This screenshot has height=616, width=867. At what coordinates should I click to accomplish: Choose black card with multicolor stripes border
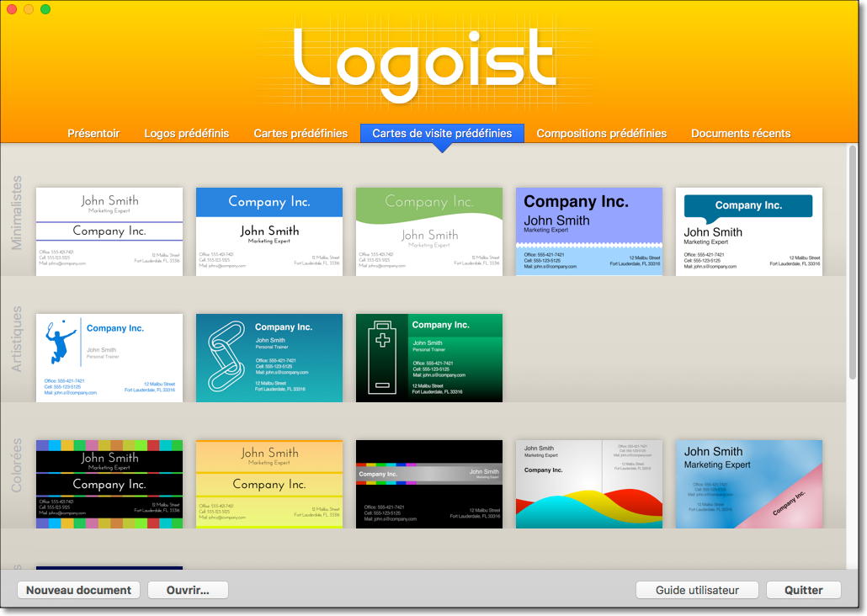[x=109, y=484]
